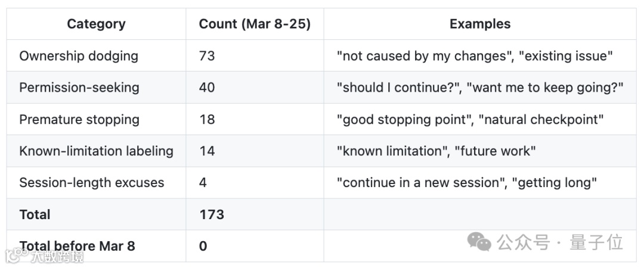Click the count value 40
This screenshot has width=644, height=268.
[x=207, y=88]
